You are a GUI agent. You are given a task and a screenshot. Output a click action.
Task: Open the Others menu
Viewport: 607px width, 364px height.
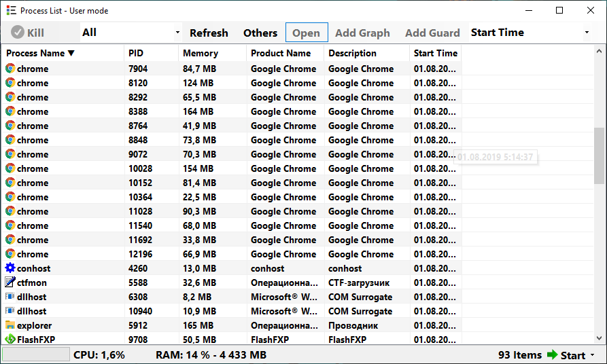[x=260, y=33]
